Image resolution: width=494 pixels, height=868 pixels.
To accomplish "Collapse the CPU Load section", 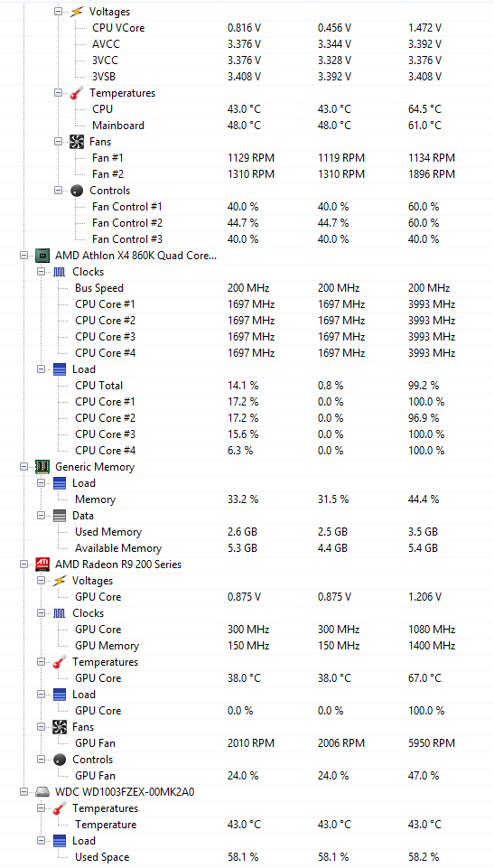I will click(41, 369).
